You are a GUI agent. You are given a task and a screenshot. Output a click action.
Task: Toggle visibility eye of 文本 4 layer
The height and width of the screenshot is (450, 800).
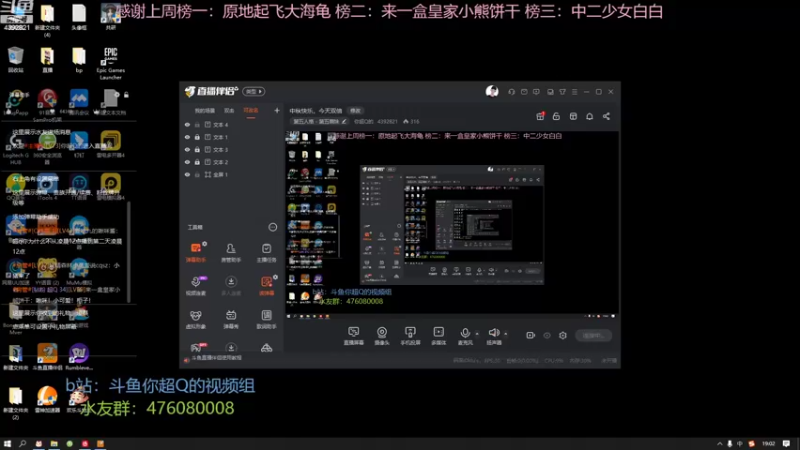[x=187, y=124]
